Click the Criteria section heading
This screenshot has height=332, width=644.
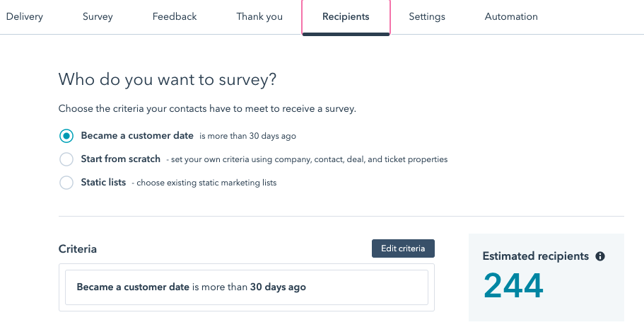[78, 249]
